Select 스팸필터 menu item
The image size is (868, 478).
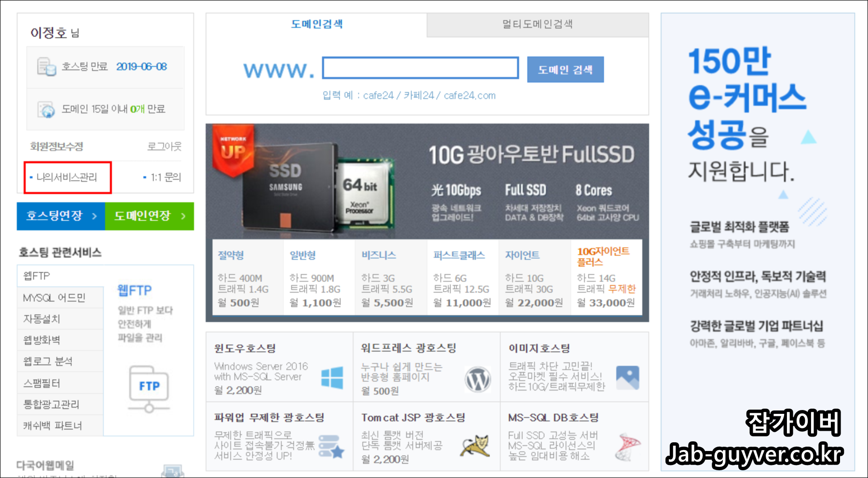[x=60, y=383]
